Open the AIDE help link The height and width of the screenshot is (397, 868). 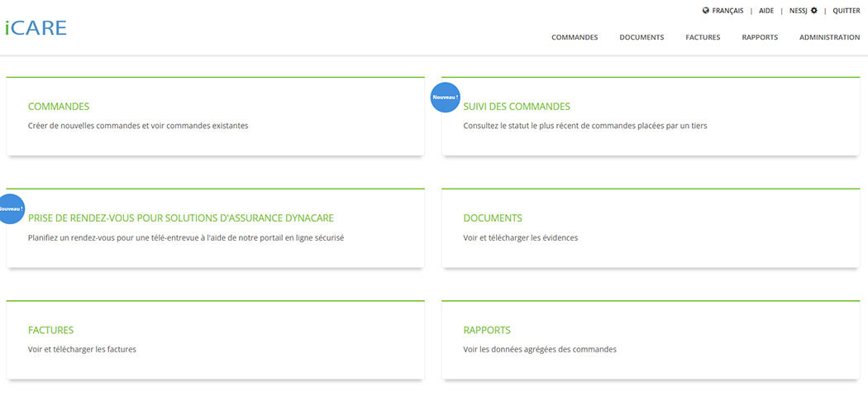pos(766,11)
